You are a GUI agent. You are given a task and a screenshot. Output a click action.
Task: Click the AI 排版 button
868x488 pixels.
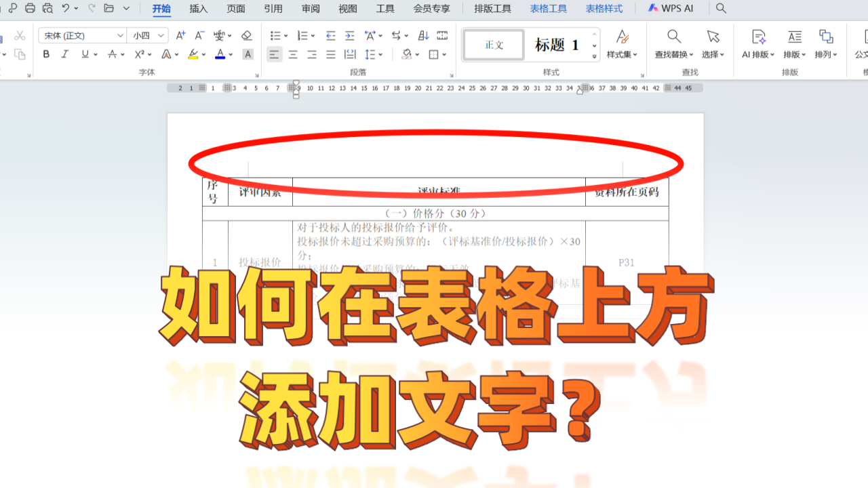pos(759,45)
